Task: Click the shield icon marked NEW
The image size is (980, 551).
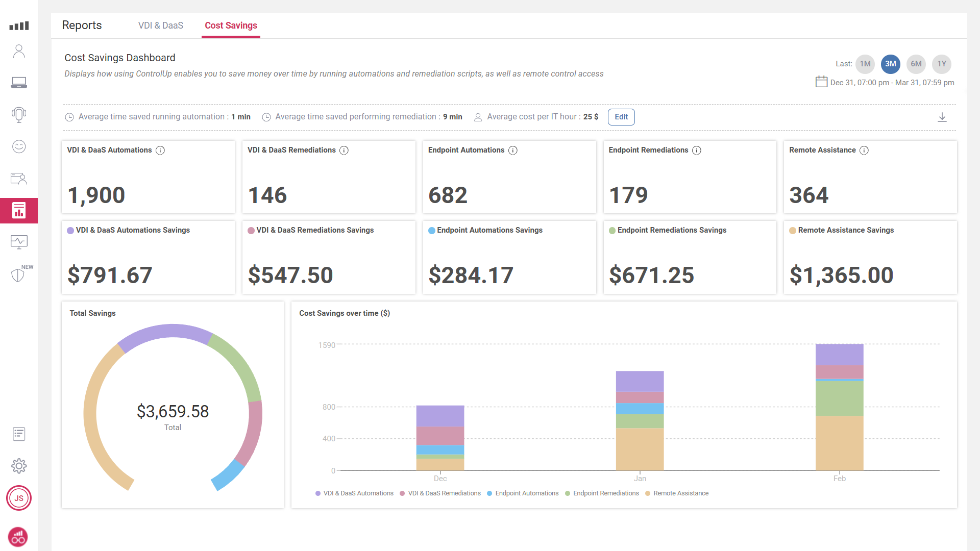Action: pyautogui.click(x=18, y=275)
